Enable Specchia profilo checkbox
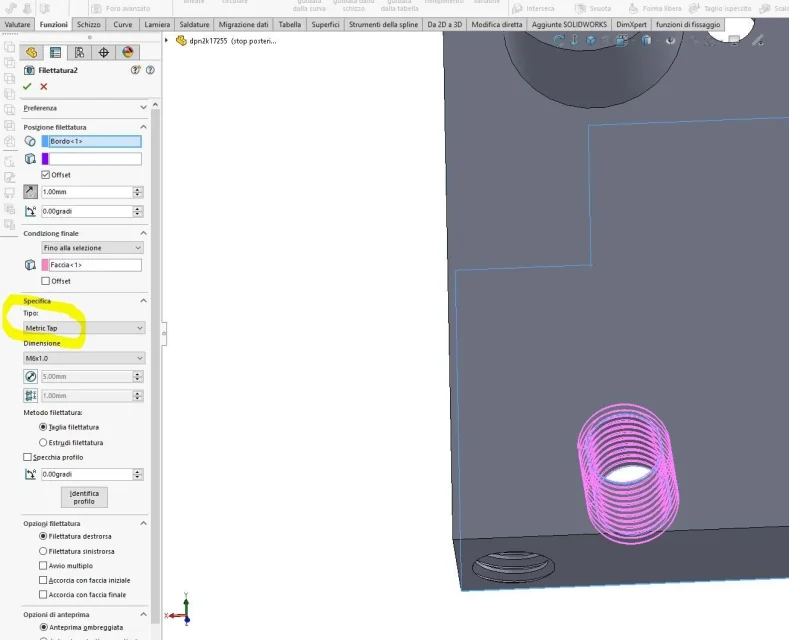The image size is (789, 640). tap(27, 457)
